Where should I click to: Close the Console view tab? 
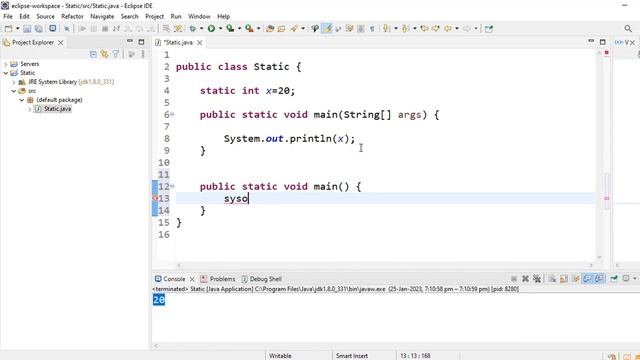(192, 279)
